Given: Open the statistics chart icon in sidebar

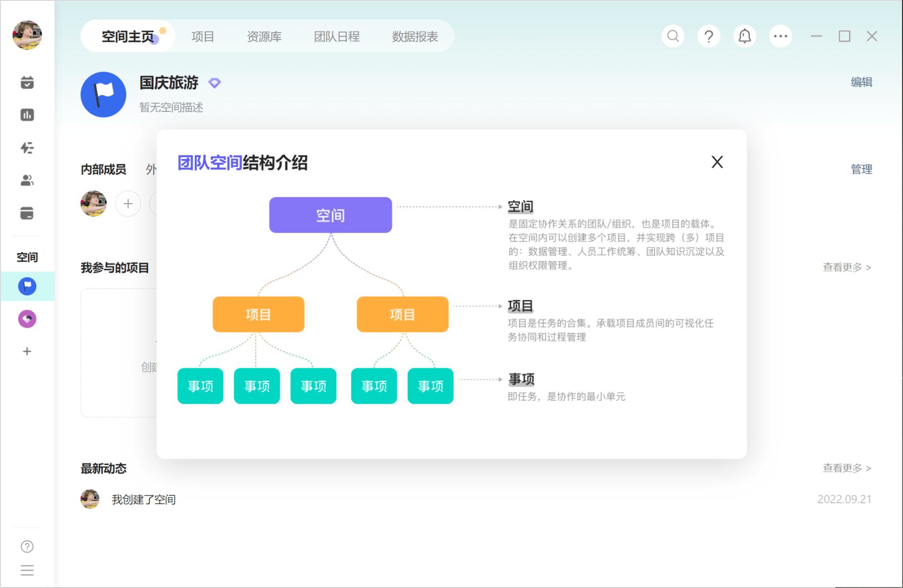Looking at the screenshot, I should pos(27,114).
